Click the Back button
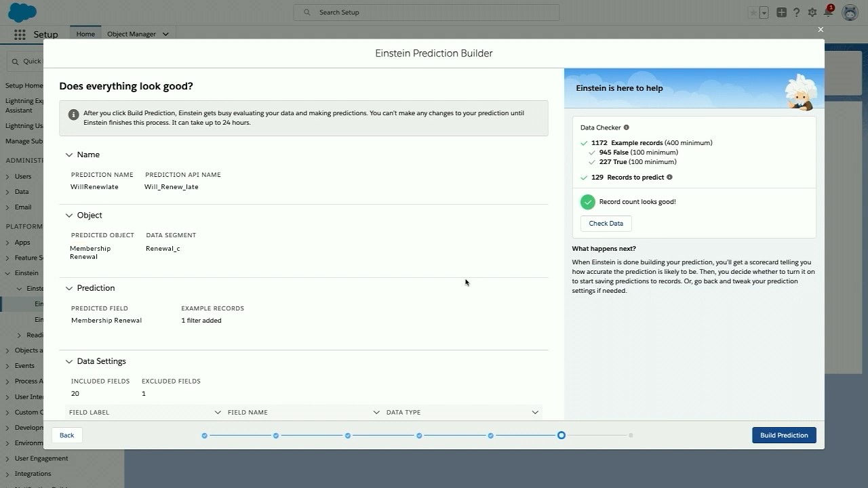868x488 pixels. 66,435
